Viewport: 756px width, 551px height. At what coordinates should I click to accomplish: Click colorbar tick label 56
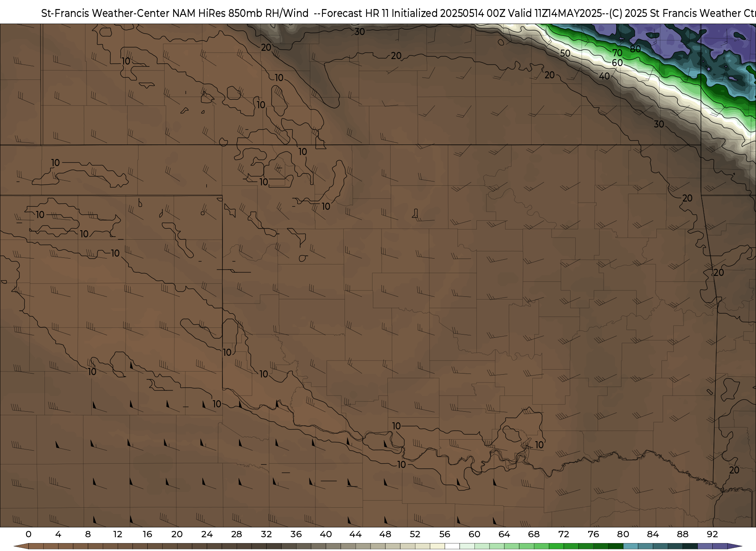coord(445,534)
